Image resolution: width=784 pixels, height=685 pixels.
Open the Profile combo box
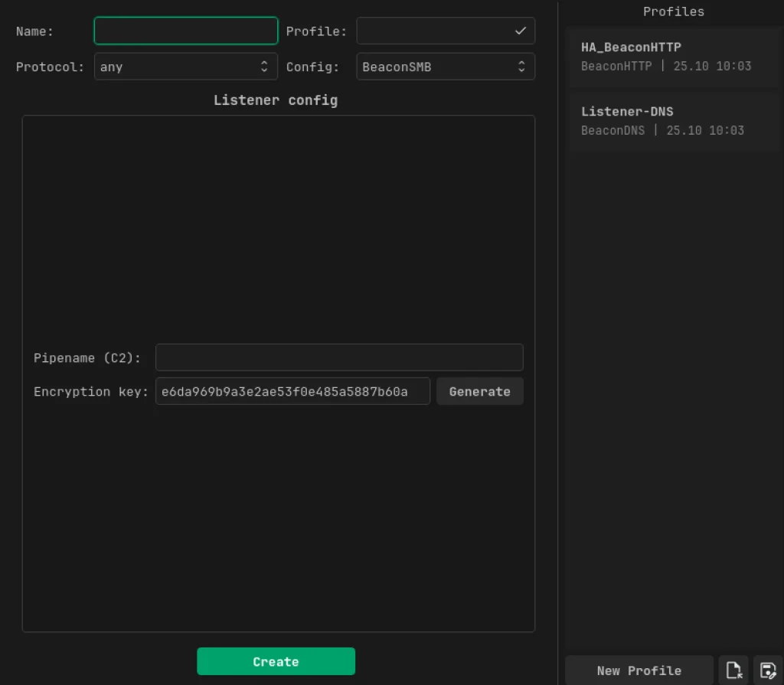(445, 31)
